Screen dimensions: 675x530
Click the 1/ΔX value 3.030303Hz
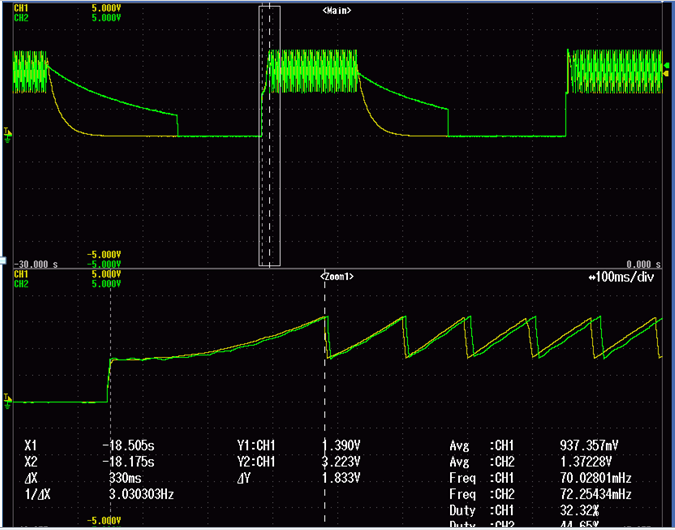coord(142,494)
